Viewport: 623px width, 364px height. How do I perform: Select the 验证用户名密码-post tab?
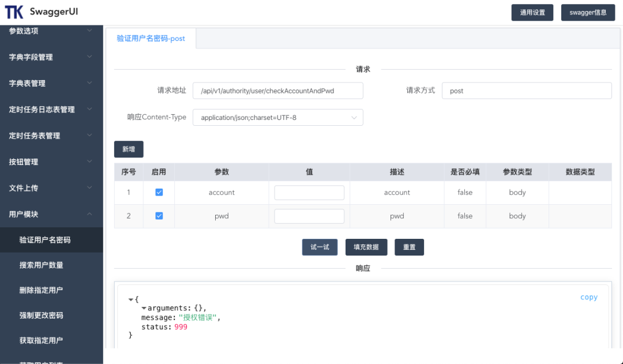151,39
